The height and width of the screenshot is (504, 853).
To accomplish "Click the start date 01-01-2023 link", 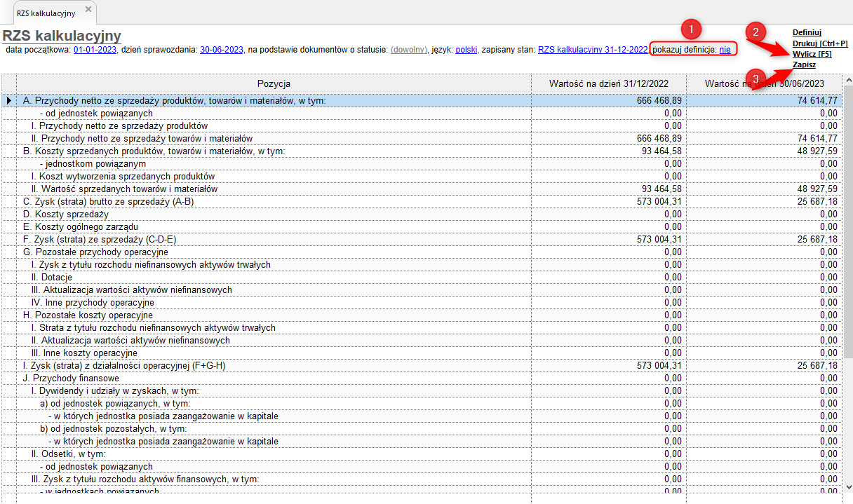I will coord(95,50).
